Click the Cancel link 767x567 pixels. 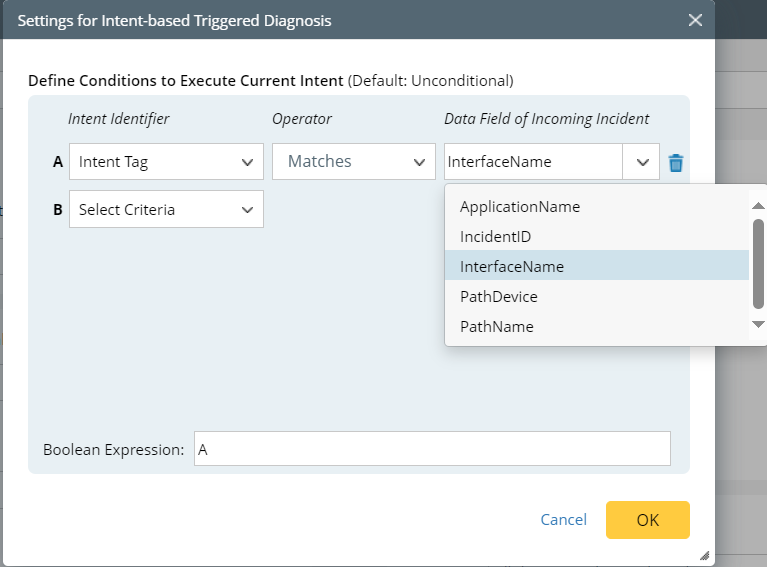[563, 520]
